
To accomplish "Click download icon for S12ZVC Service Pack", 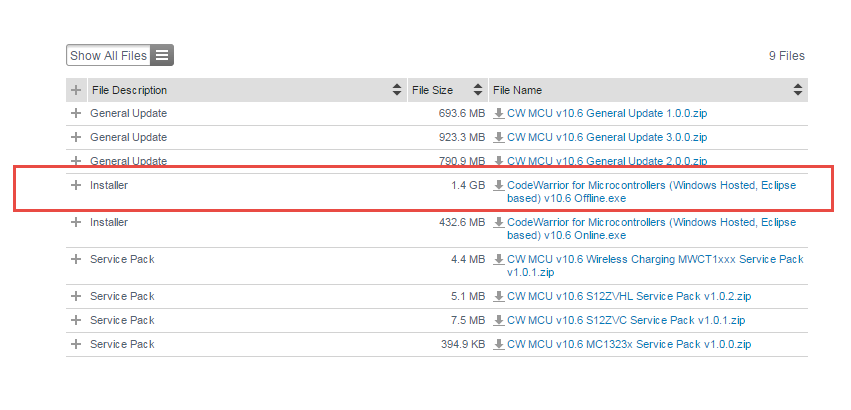I will tap(498, 320).
